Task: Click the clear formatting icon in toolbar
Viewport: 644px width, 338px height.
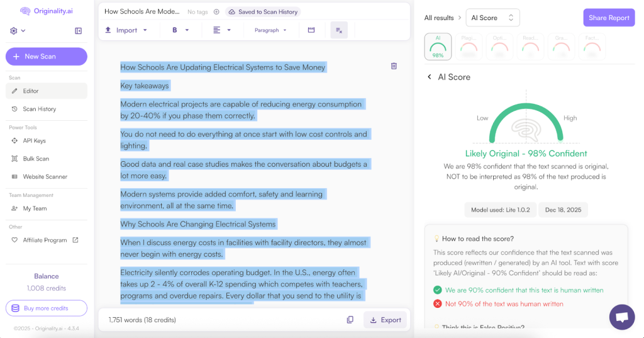Action: pyautogui.click(x=339, y=30)
